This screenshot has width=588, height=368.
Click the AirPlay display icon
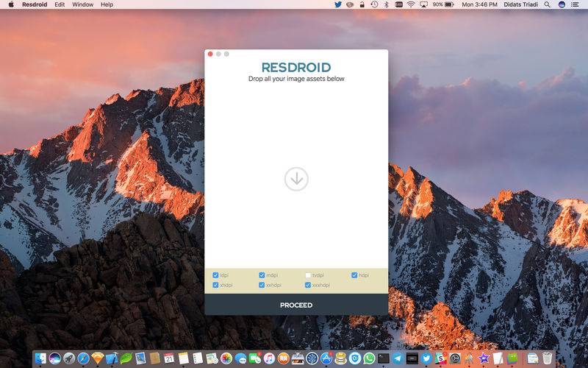pos(424,4)
